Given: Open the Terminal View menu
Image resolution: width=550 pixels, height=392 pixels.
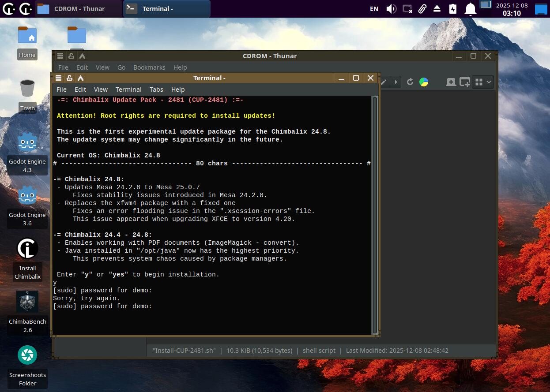Looking at the screenshot, I should 101,90.
